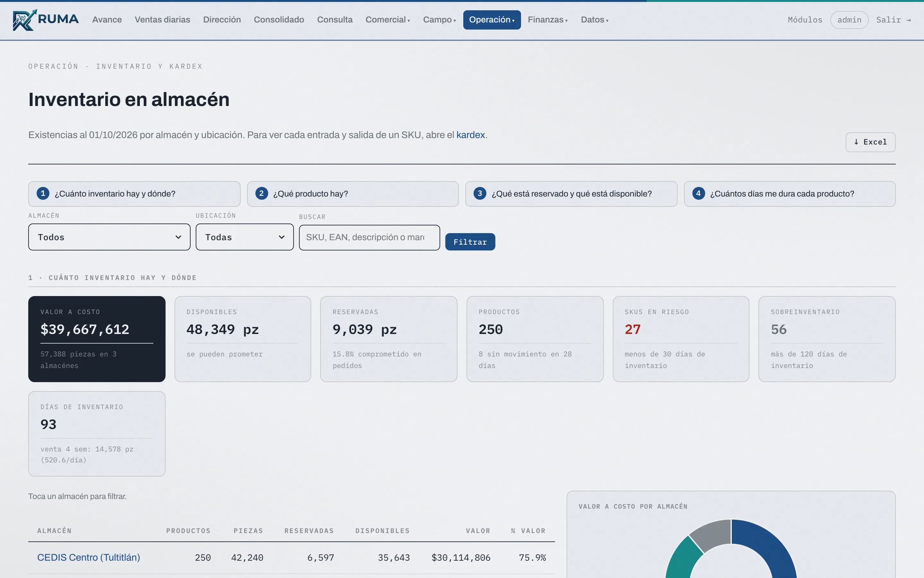The image size is (924, 578).
Task: Open the Consolidado page
Action: (x=279, y=20)
